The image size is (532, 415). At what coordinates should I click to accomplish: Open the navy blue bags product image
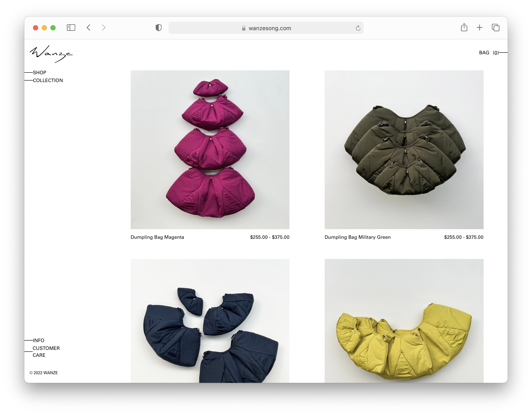(x=210, y=321)
